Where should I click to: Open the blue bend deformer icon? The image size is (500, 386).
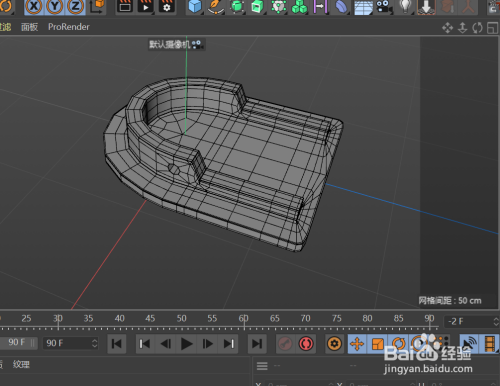click(341, 6)
